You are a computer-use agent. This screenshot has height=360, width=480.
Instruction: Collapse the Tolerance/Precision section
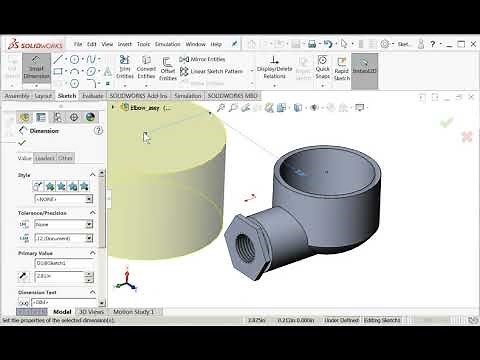[93, 212]
